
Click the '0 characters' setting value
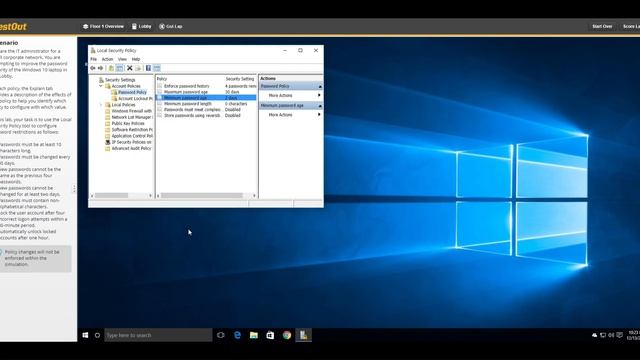[x=236, y=104]
